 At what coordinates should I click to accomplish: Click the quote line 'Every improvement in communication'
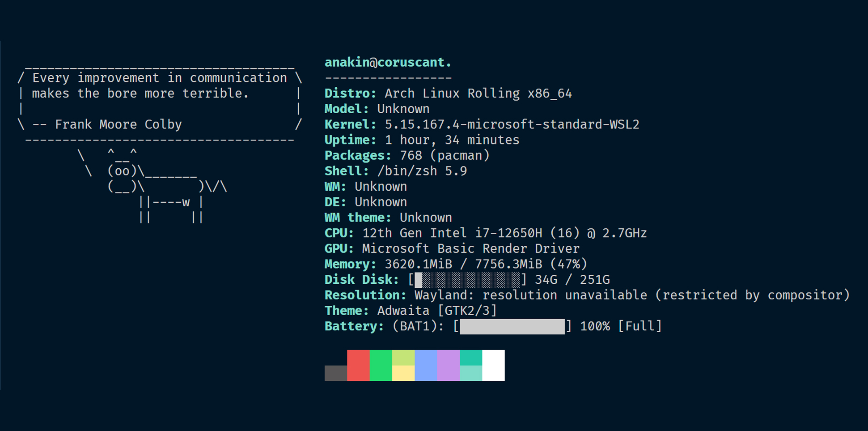(160, 78)
